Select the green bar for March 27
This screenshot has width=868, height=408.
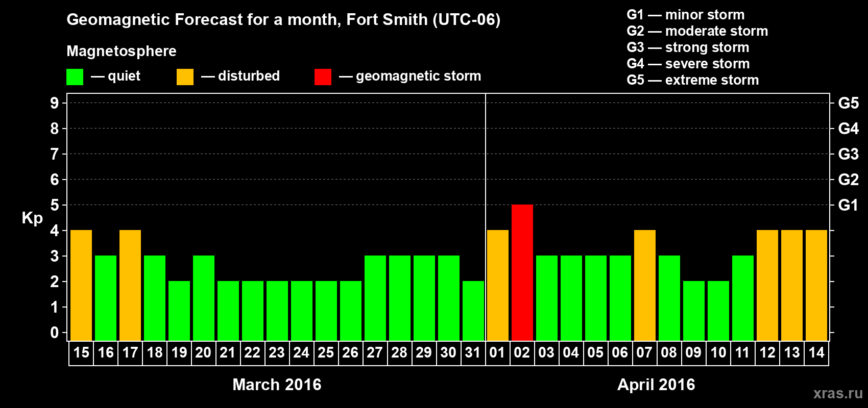(375, 298)
